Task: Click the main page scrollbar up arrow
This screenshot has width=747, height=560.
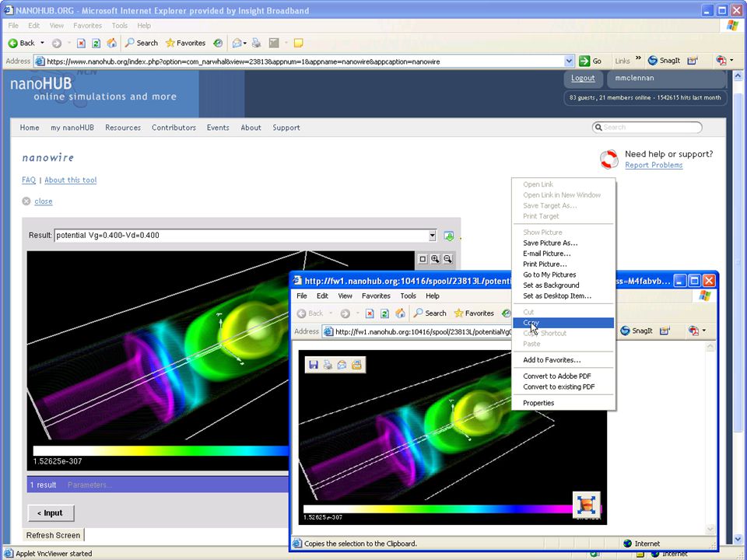Action: (x=738, y=75)
